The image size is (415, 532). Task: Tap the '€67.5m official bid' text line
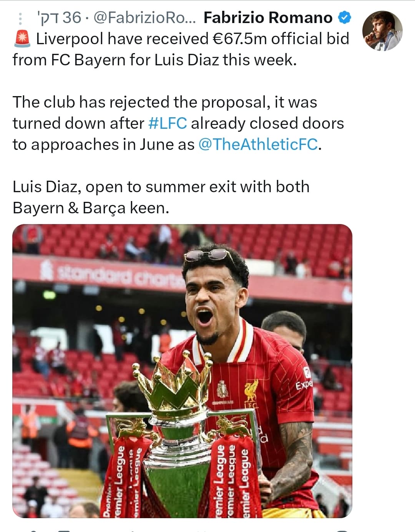(281, 39)
